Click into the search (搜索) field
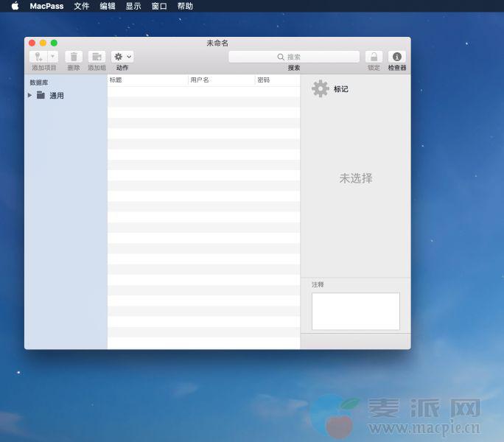This screenshot has width=504, height=442. coord(294,57)
